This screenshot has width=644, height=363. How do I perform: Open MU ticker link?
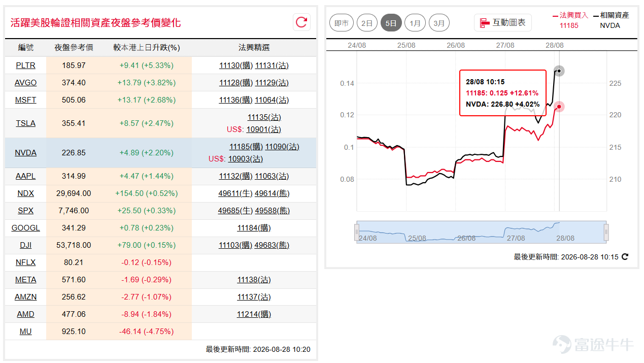coord(25,332)
